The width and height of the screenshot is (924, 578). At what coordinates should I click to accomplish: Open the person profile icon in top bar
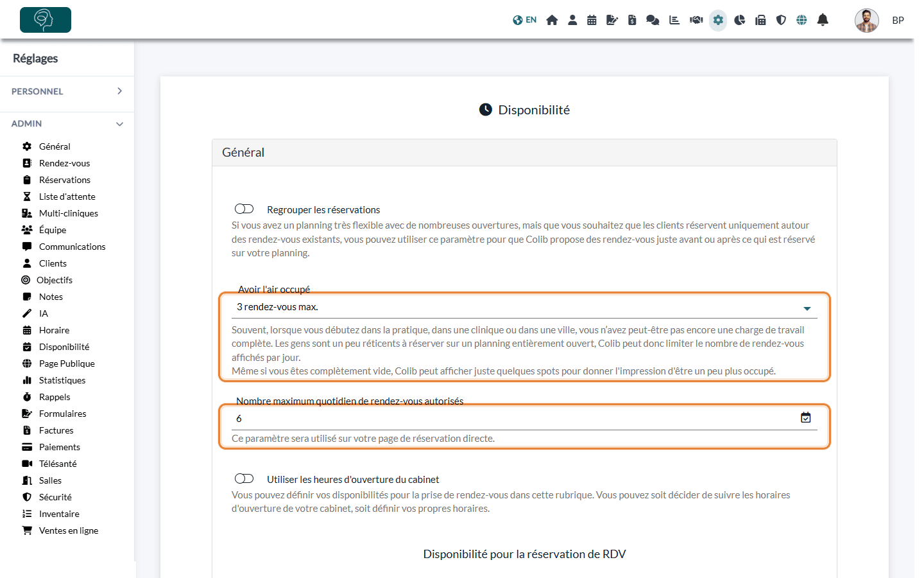point(572,20)
